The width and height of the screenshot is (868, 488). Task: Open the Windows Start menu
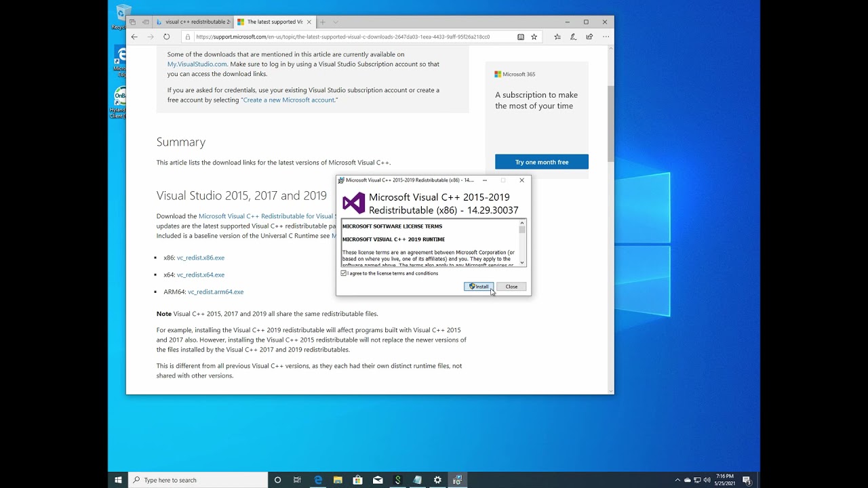pos(118,480)
